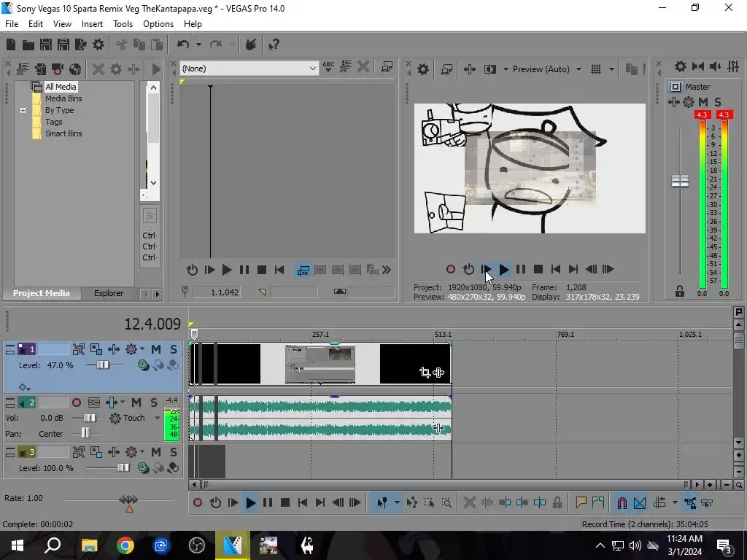
Task: Solo audio track 2
Action: tap(153, 402)
